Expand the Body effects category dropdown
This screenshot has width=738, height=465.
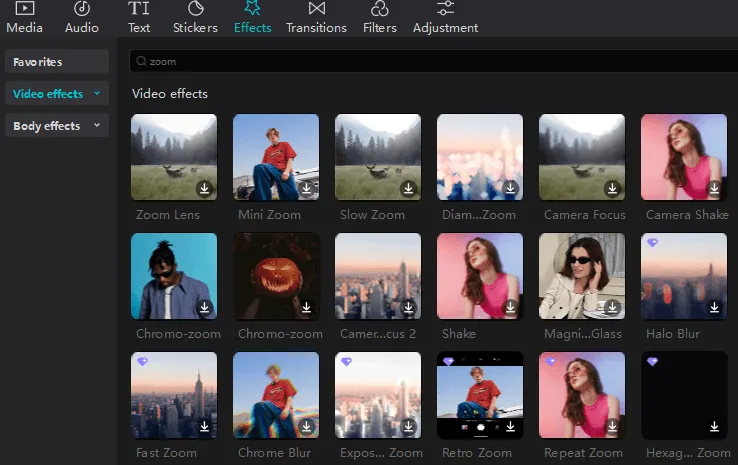[x=97, y=126]
